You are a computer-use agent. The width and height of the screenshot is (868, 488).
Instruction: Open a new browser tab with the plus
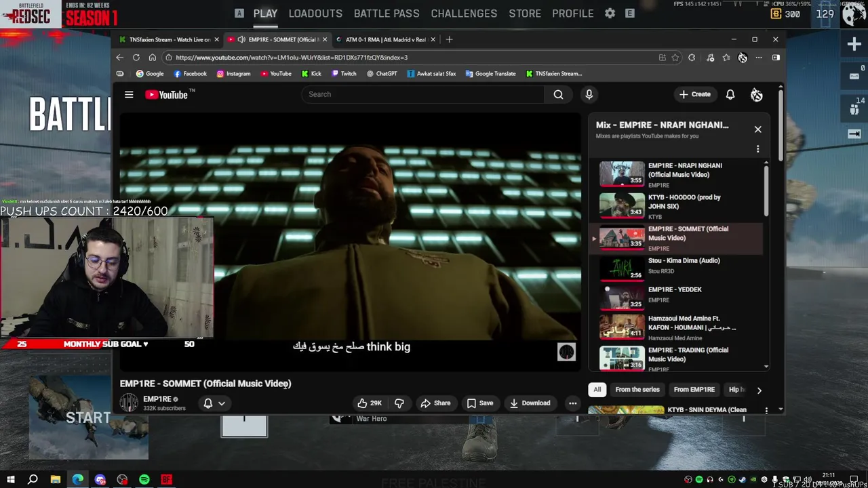point(448,39)
